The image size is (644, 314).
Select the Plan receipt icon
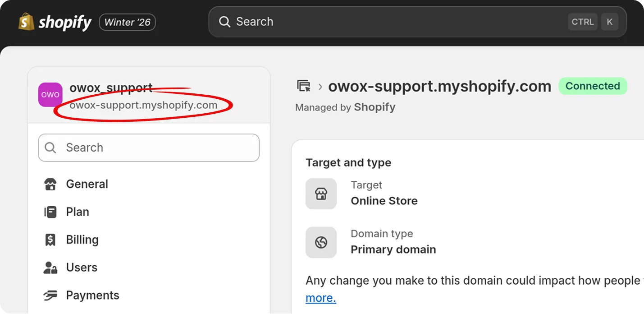click(50, 212)
